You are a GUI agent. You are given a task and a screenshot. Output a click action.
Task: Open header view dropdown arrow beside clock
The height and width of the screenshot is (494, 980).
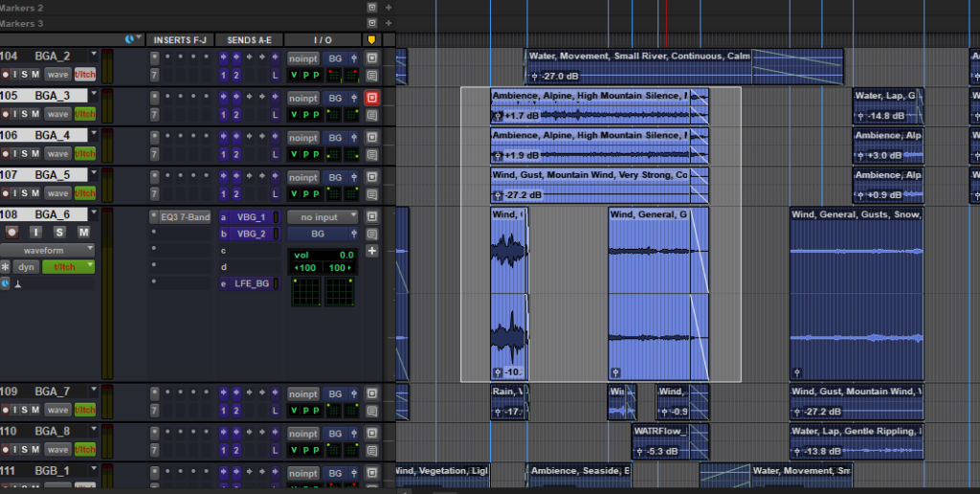pos(139,39)
